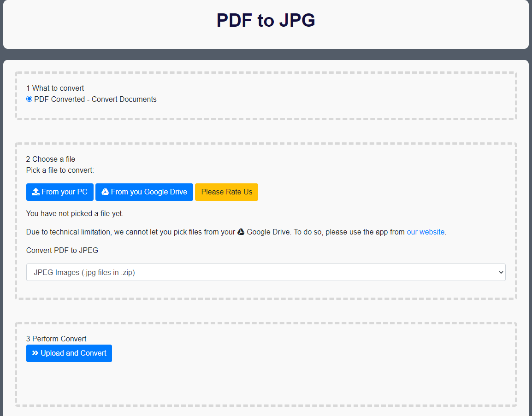The width and height of the screenshot is (532, 416).
Task: Click the '3 Perform Convert' step title
Action: [x=56, y=339]
